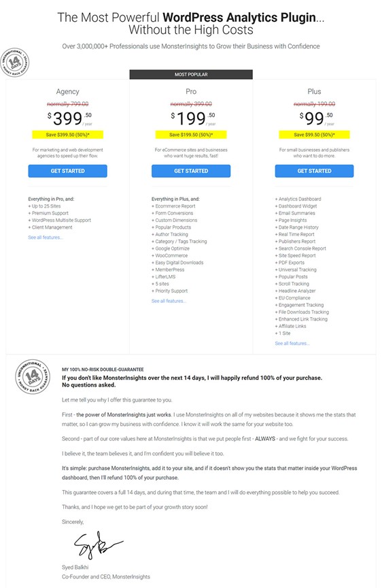Click the $99.50 per year Plus price

tap(317, 118)
